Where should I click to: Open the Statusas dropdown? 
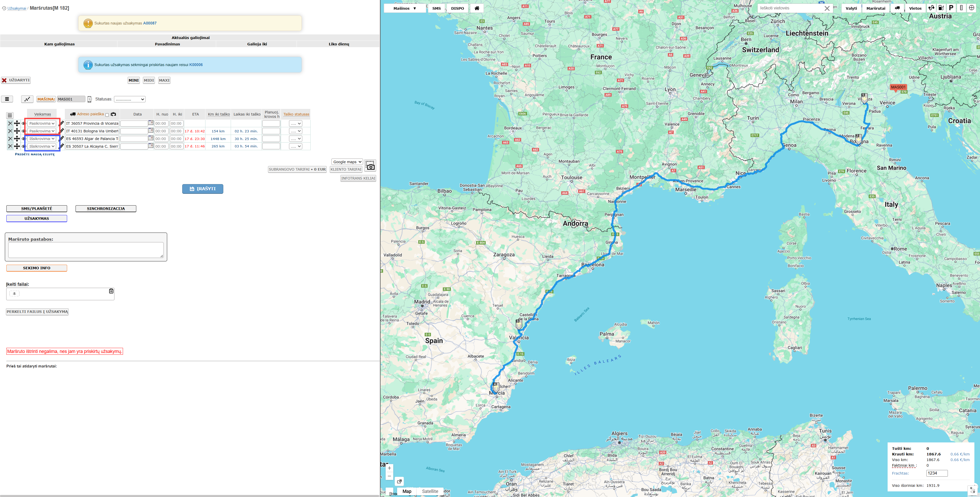pos(130,99)
